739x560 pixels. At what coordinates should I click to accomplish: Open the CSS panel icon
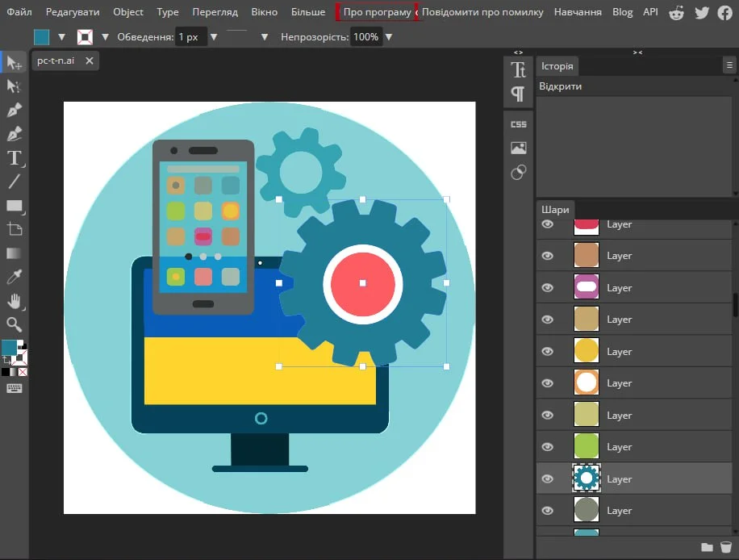(x=518, y=124)
